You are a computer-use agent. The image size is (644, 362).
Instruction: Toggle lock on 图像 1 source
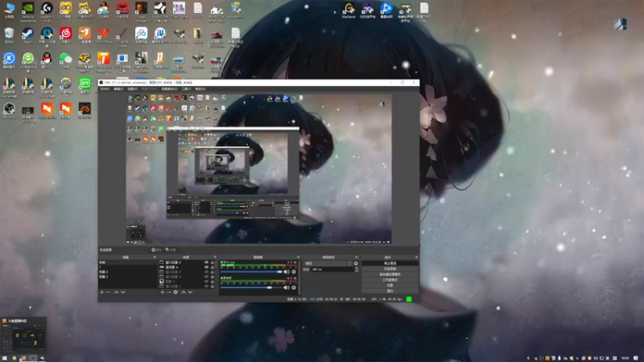point(213,282)
